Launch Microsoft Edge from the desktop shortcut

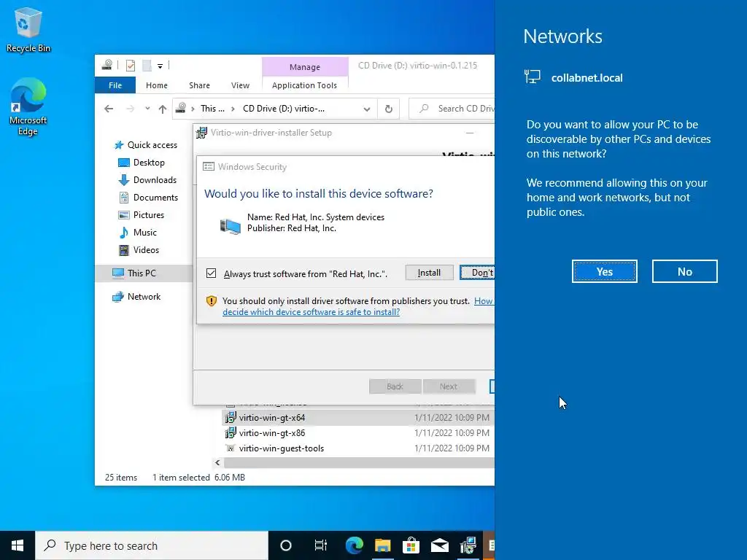[28, 106]
